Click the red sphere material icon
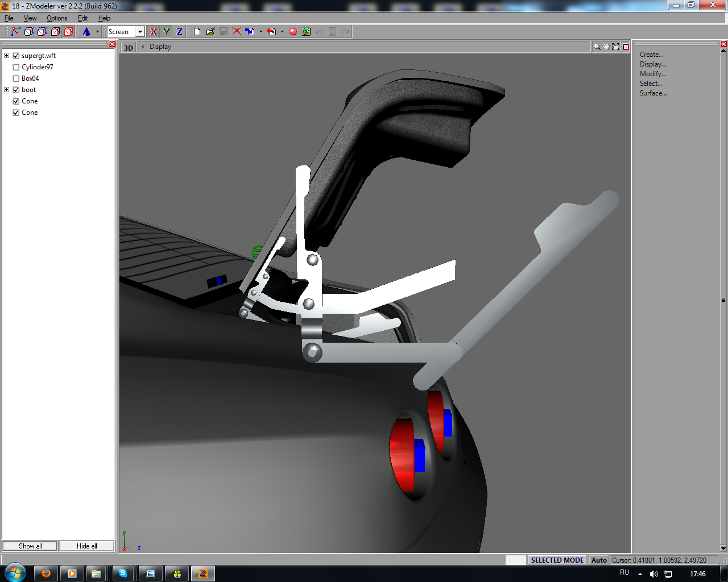Screen dimensions: 728x582 [x=293, y=32]
